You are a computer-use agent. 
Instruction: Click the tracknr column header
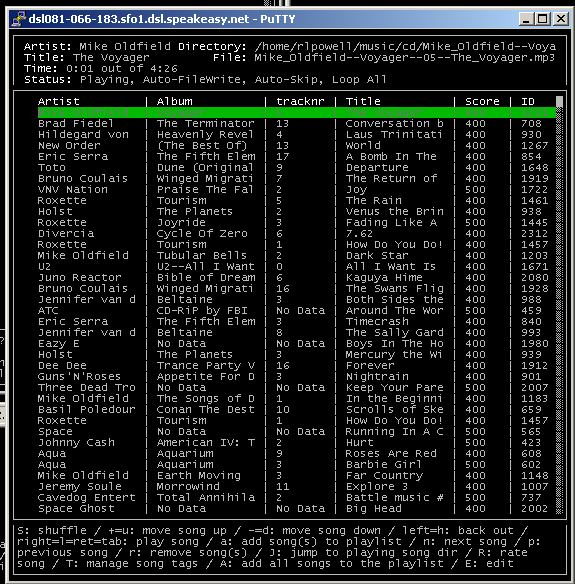[300, 101]
